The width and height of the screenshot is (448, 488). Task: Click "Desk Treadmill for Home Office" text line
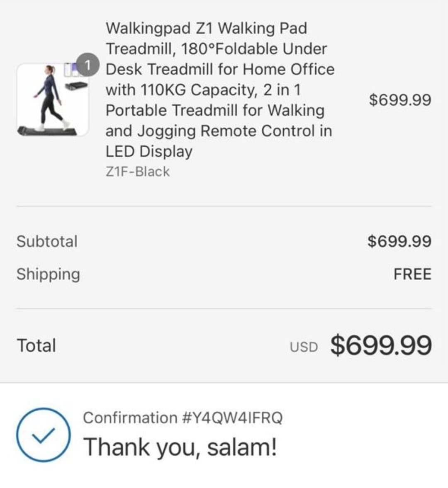coord(220,69)
